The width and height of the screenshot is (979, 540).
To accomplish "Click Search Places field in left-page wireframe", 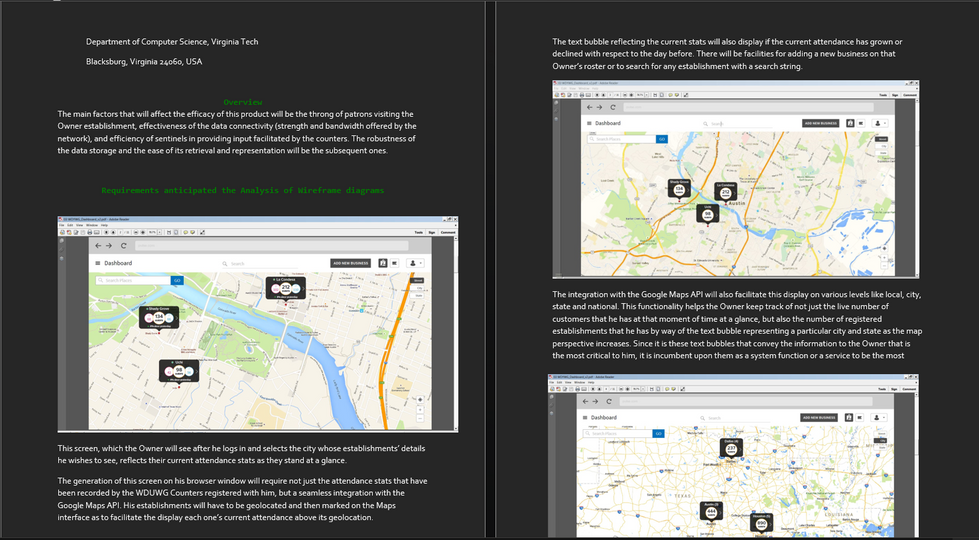I will tap(133, 280).
